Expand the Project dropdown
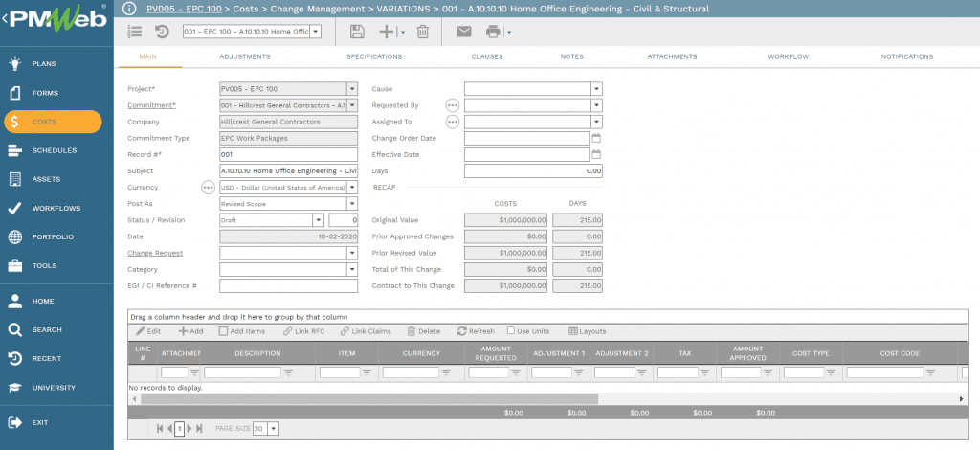Viewport: 980px width, 450px height. 352,89
